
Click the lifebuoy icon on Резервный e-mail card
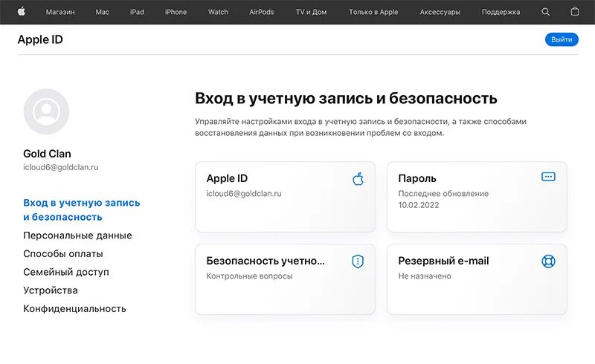pos(548,261)
